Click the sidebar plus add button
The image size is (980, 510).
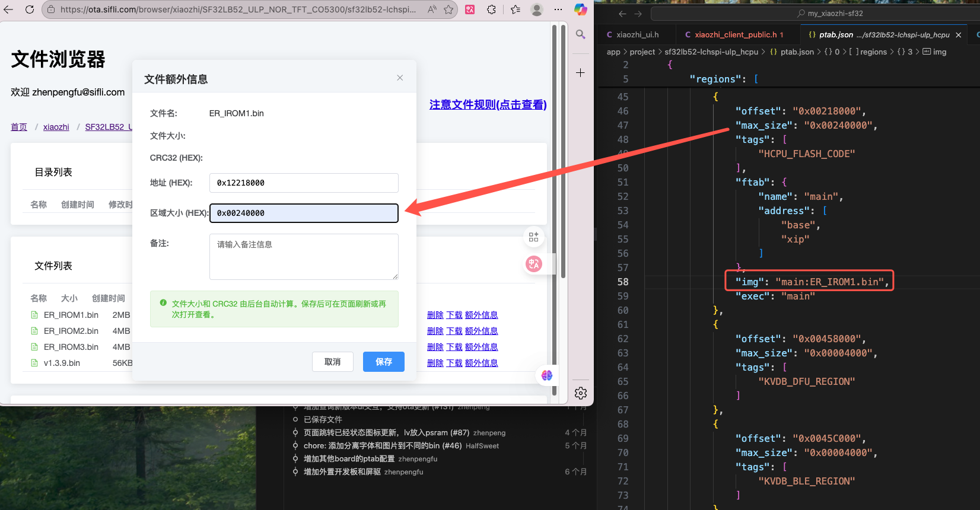tap(581, 73)
